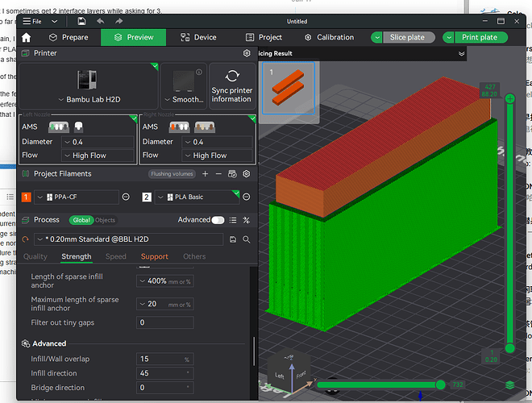This screenshot has height=403, width=532.
Task: Switch to the Prepare tab
Action: tap(69, 37)
